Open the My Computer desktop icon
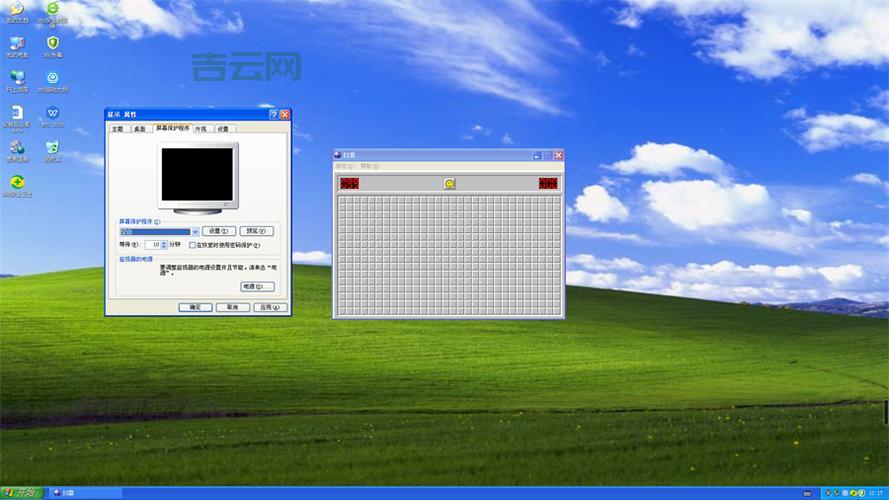Screen dimensions: 889x500 [x=17, y=44]
